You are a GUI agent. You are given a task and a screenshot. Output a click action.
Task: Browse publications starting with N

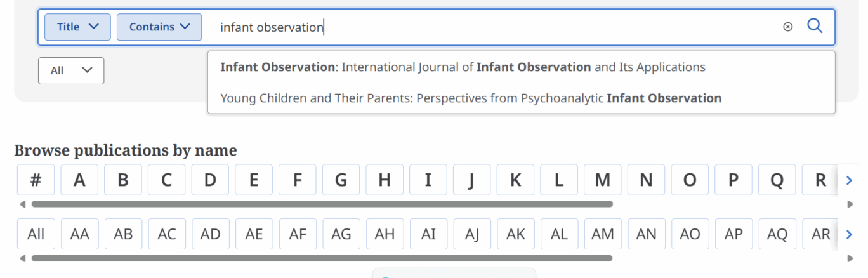click(646, 180)
